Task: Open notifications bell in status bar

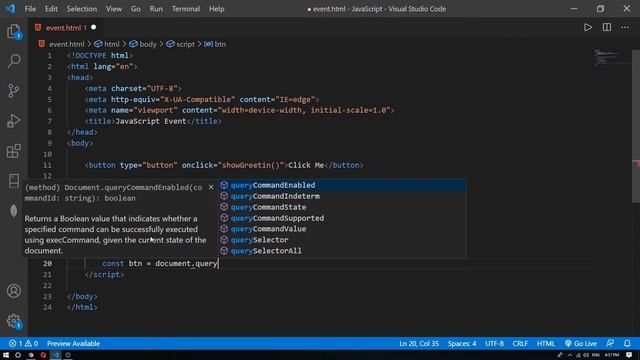Action: click(x=627, y=343)
